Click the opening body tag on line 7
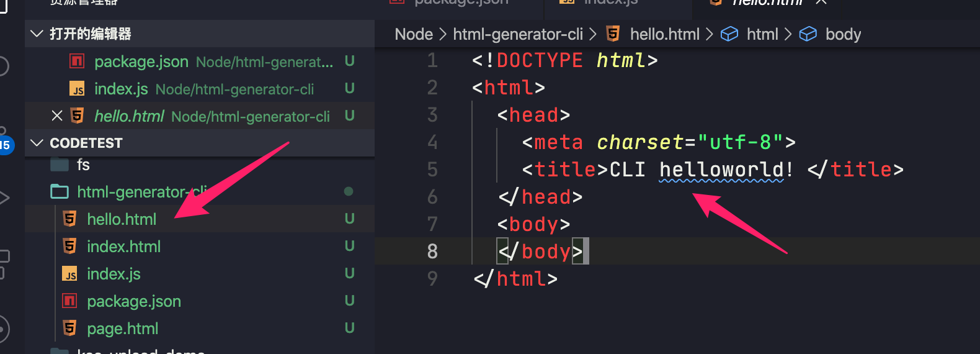Screen dimensions: 980x354 tap(533, 224)
